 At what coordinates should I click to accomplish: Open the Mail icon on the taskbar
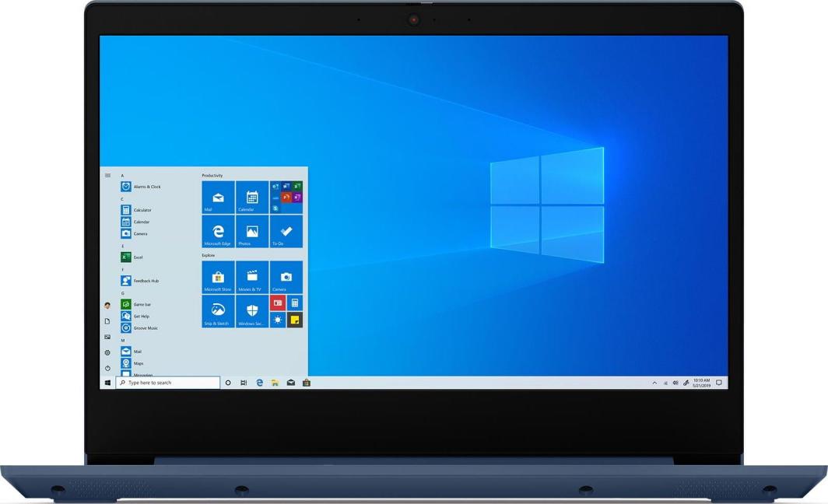pyautogui.click(x=291, y=383)
